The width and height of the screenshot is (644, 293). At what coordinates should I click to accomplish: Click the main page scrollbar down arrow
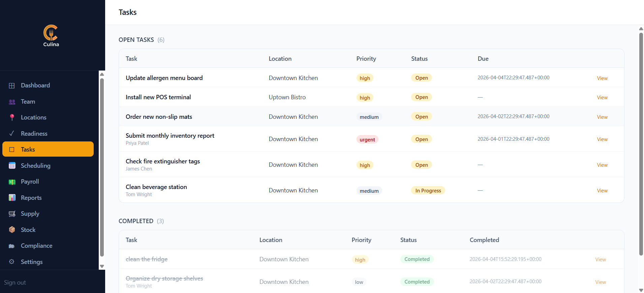(x=641, y=290)
